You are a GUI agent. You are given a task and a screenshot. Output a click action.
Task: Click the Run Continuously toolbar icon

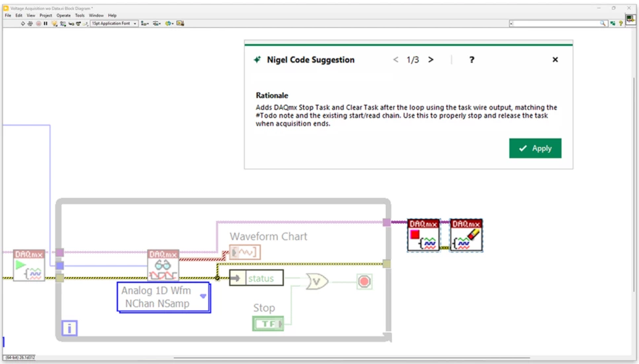(30, 24)
